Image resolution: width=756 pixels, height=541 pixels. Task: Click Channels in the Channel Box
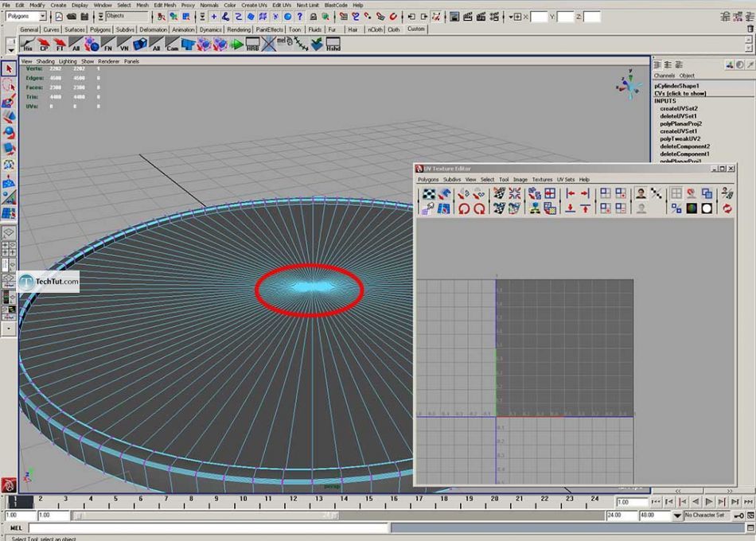(x=664, y=76)
